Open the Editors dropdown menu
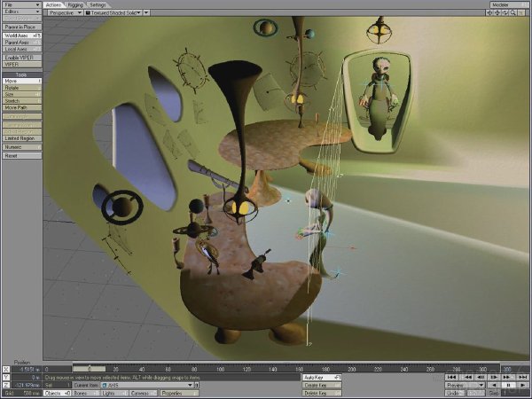This screenshot has height=399, width=532. pos(22,12)
